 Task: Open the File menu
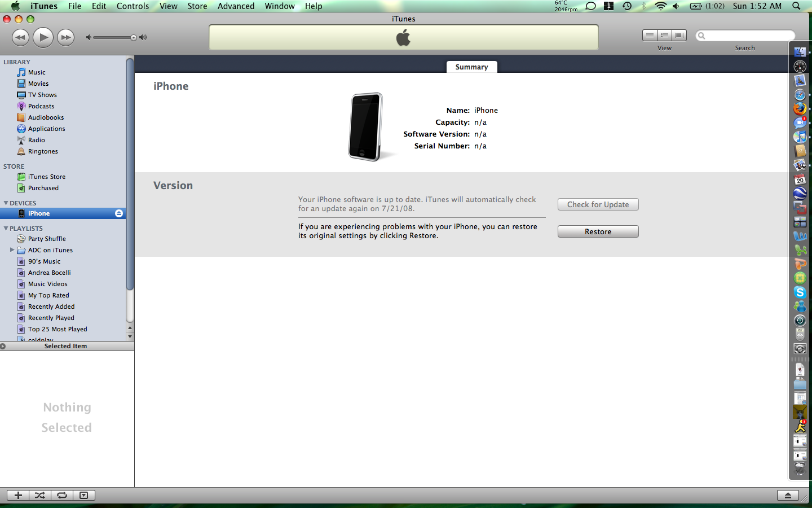coord(74,6)
